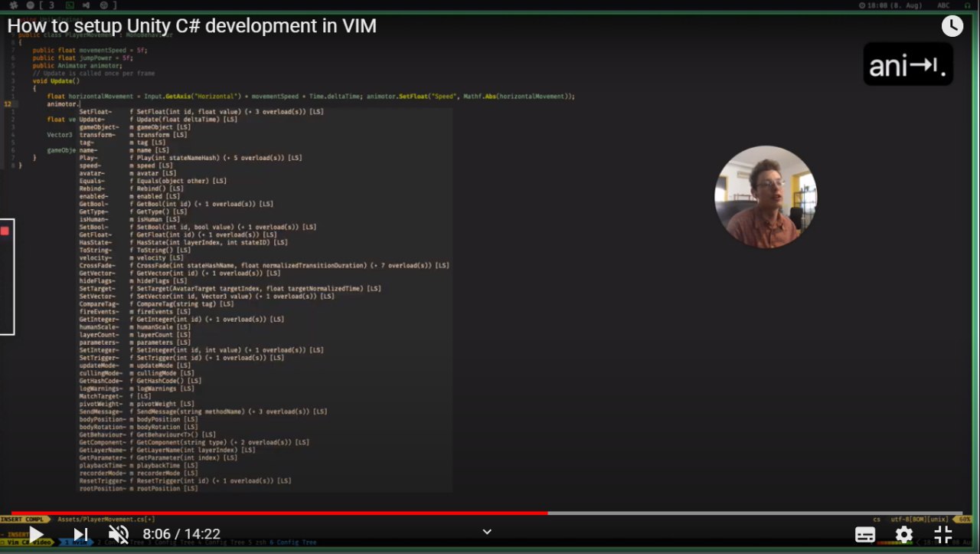The height and width of the screenshot is (554, 980).
Task: Exit full screen mode
Action: click(x=943, y=534)
